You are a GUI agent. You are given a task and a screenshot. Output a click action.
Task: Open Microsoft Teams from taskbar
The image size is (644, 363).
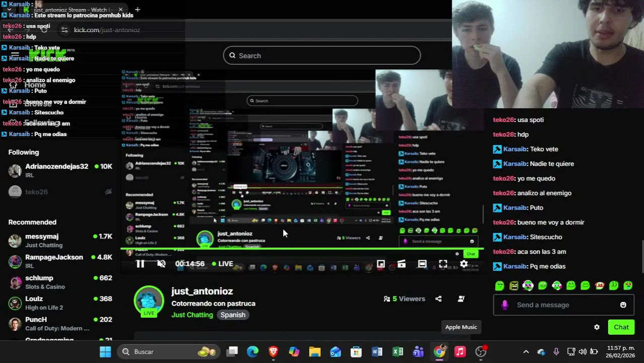pyautogui.click(x=418, y=352)
